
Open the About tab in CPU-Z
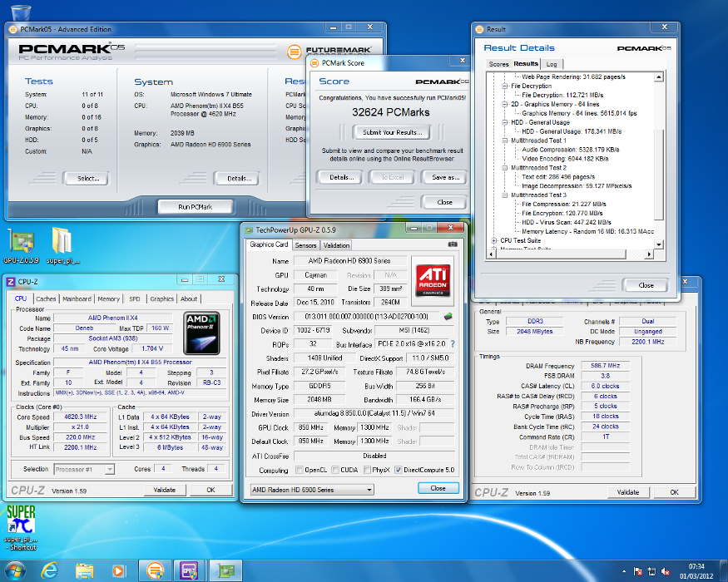click(189, 298)
